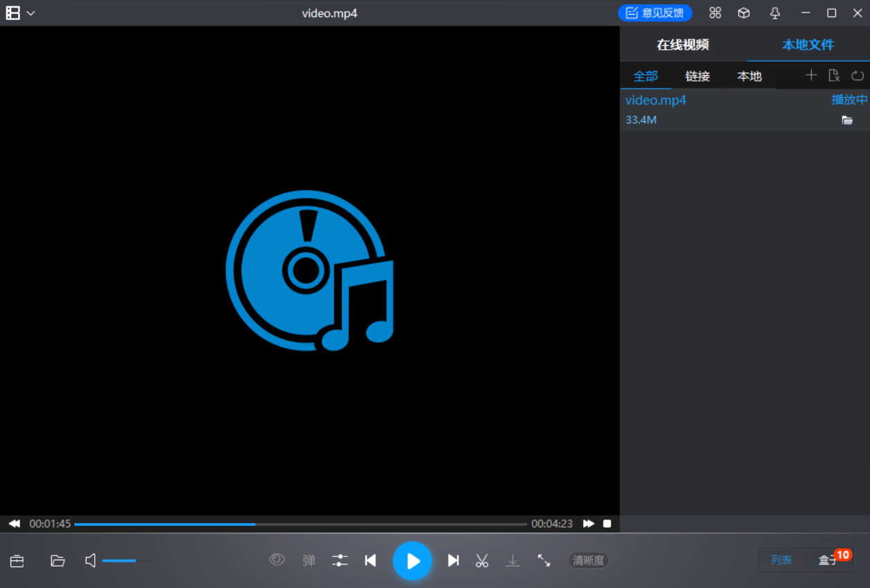Refresh the local file list

tap(858, 75)
